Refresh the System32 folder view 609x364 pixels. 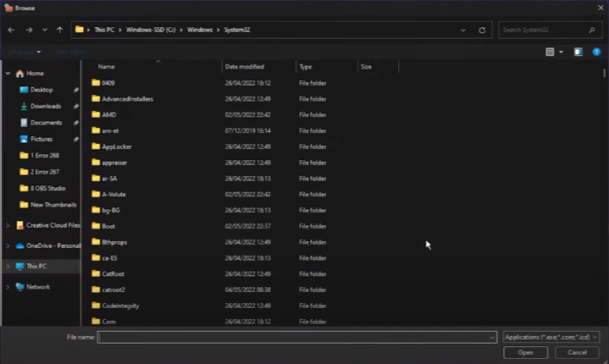(x=482, y=30)
